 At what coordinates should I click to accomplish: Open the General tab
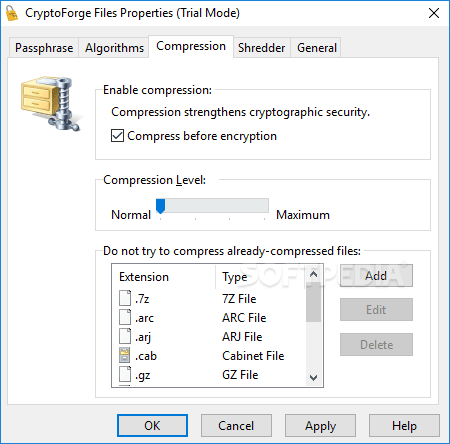[x=317, y=48]
